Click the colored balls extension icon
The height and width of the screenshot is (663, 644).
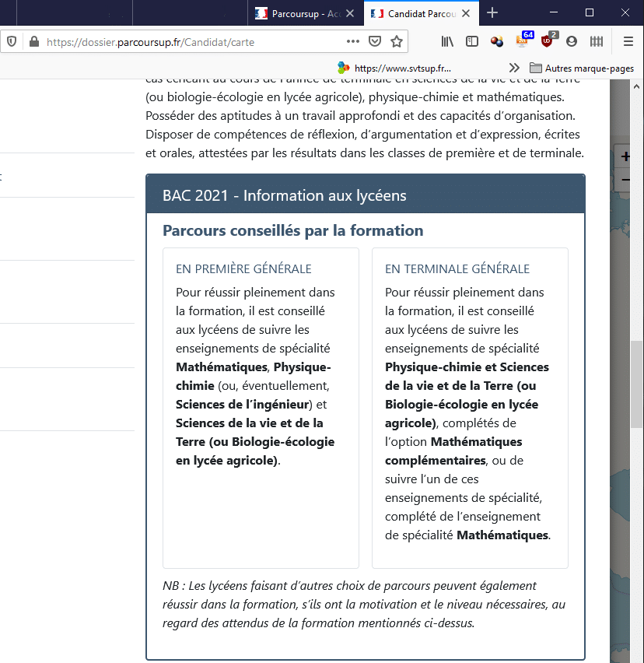click(x=496, y=41)
